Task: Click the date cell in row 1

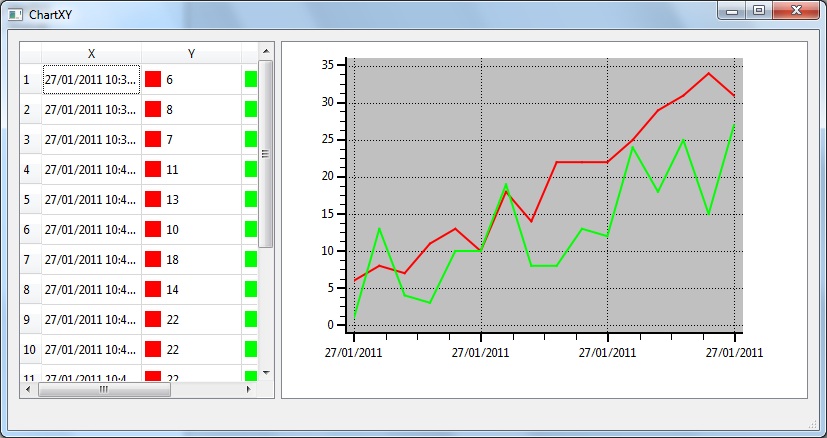Action: [x=91, y=79]
